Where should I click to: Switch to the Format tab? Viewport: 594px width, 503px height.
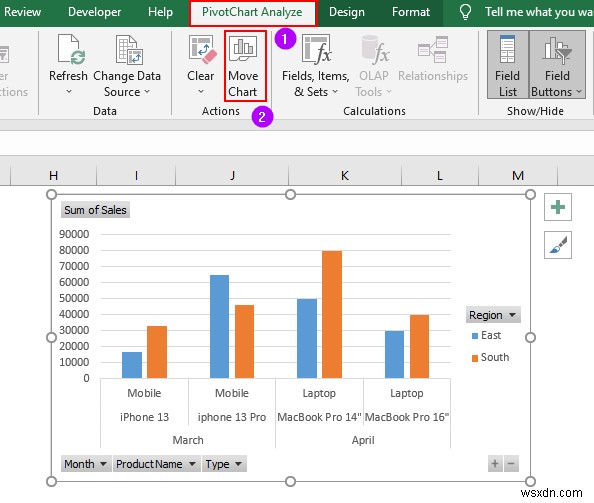point(411,12)
